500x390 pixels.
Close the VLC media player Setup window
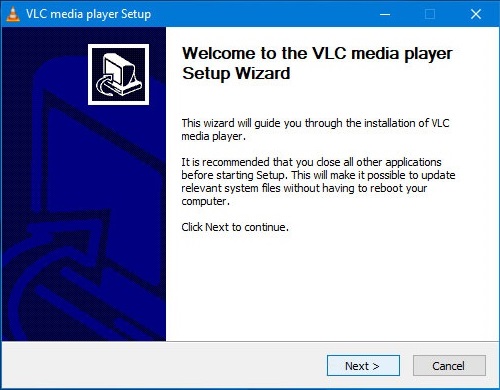click(476, 14)
